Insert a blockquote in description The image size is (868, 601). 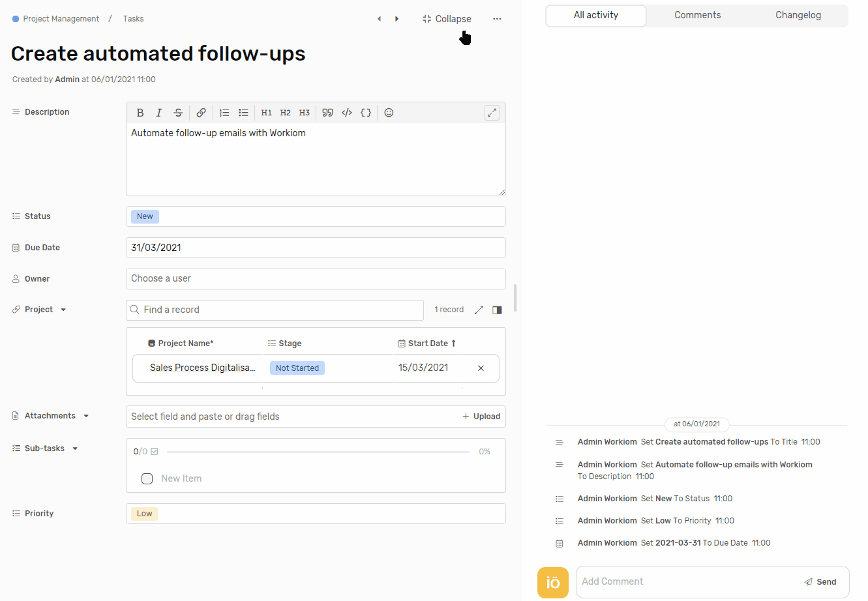[327, 113]
